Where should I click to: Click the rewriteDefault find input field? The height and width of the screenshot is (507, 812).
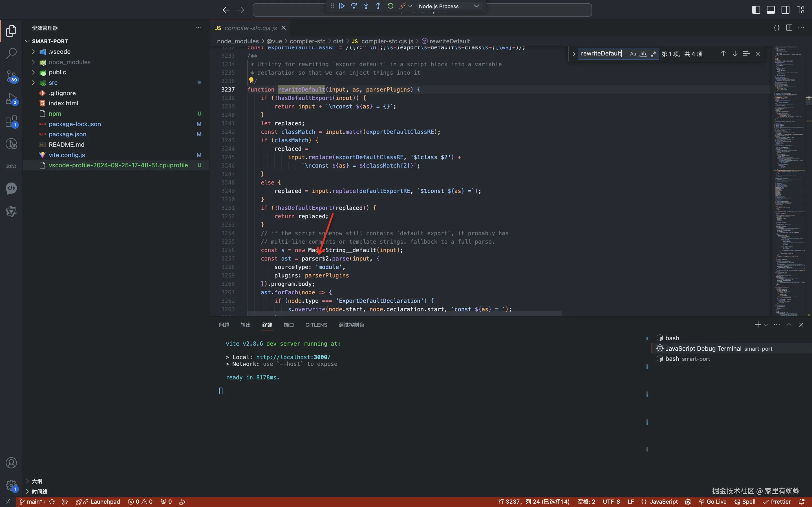601,54
